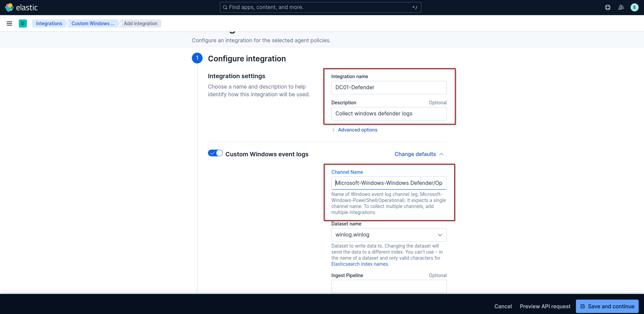Expand Advanced options
Viewport: 644px width, 314px height.
tap(358, 130)
